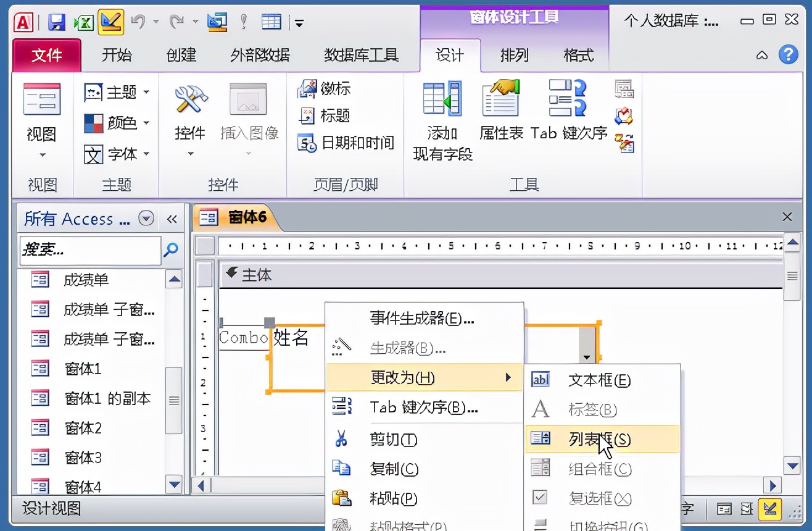Toggle 布局视图 in the status bar
The width and height of the screenshot is (812, 531).
[747, 508]
